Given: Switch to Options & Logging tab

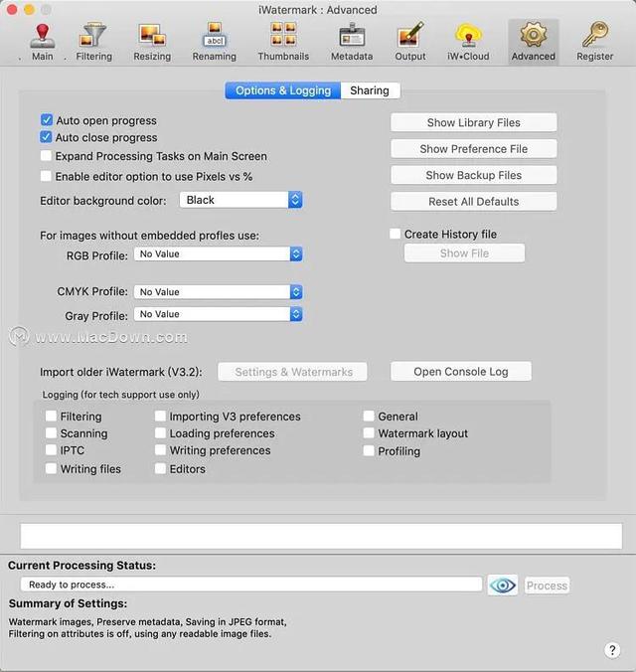Looking at the screenshot, I should (283, 90).
